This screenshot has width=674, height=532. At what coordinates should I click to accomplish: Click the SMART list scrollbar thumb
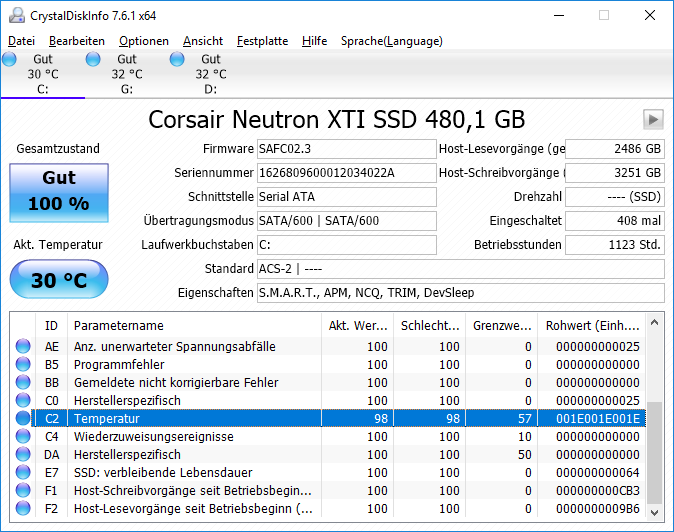coord(654,453)
